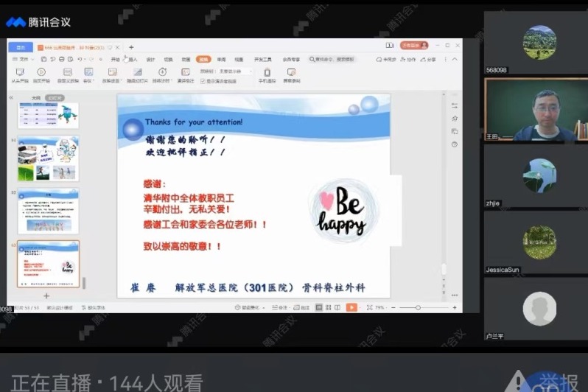Click the 举报 report button at bottom right
Viewport: 588px width, 392px height.
(x=559, y=382)
